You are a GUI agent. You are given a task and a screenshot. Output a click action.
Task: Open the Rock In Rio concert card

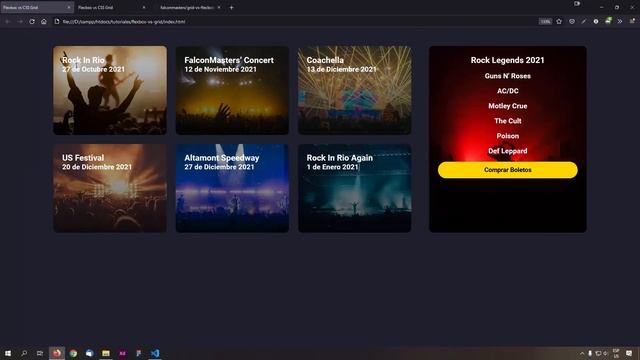[x=110, y=90]
